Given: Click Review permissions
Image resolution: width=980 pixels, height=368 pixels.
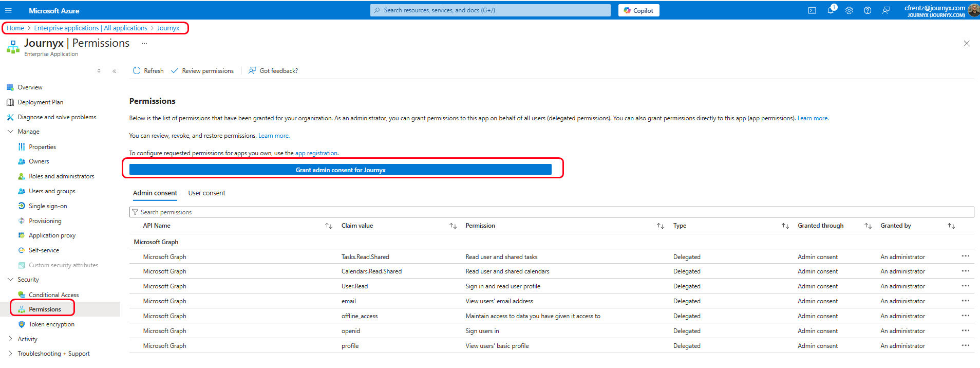Looking at the screenshot, I should (202, 71).
